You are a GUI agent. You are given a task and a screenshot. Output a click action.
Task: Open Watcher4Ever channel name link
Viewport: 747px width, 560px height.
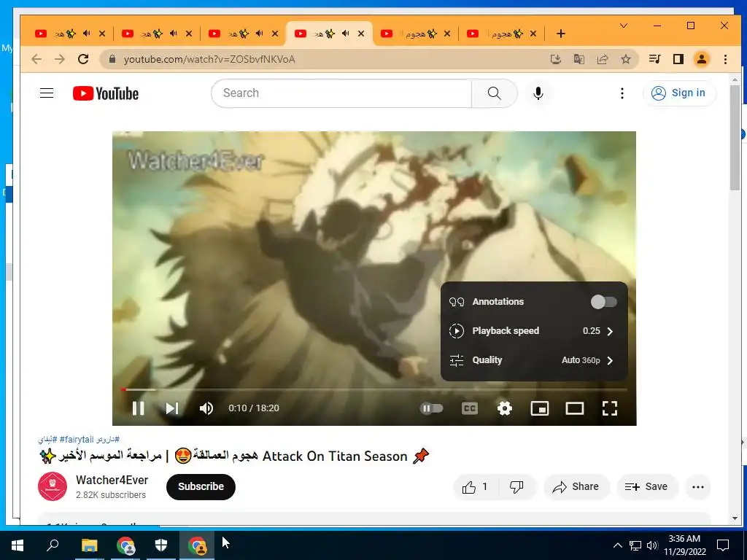112,480
